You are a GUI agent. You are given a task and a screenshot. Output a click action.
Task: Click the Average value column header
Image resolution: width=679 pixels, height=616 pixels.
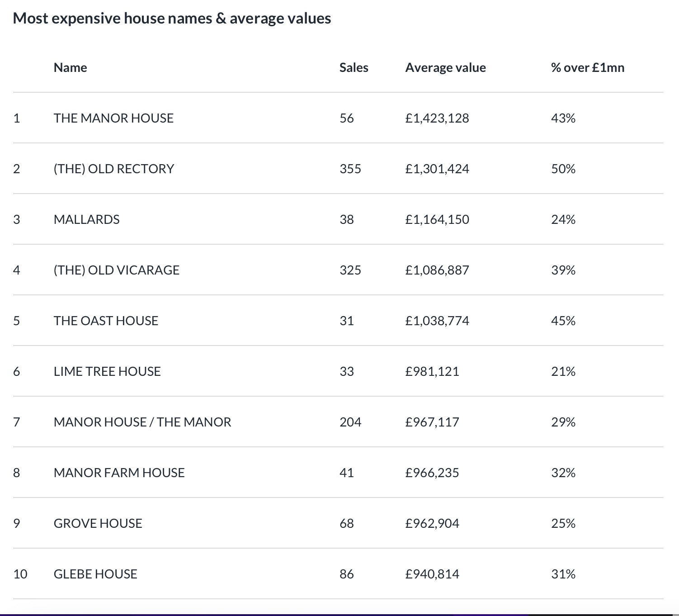click(445, 67)
